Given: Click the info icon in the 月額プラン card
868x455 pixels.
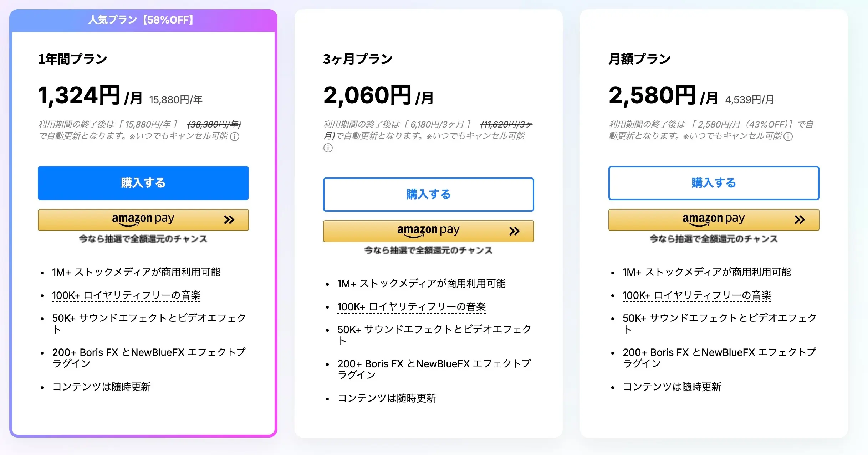Looking at the screenshot, I should 789,137.
